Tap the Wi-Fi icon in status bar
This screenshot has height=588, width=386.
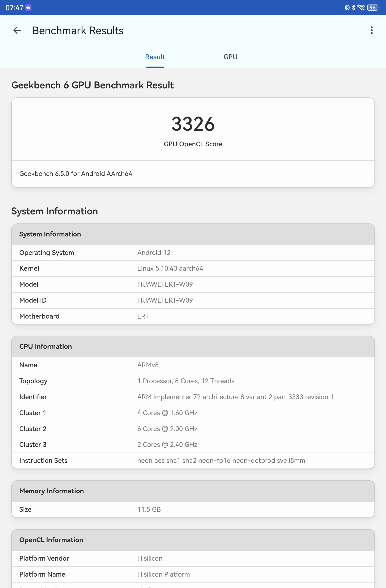[361, 8]
